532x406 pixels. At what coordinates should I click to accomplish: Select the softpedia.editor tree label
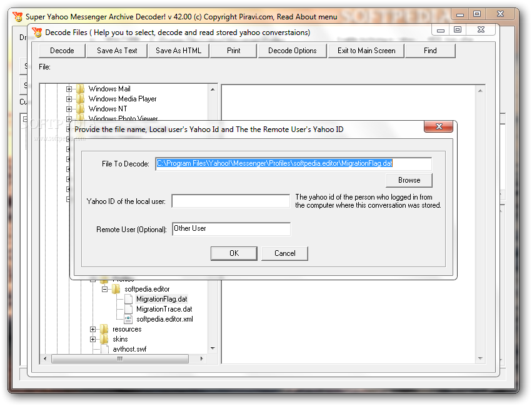point(147,289)
